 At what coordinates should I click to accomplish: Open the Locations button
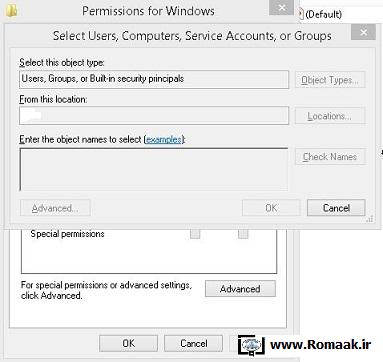coord(330,116)
